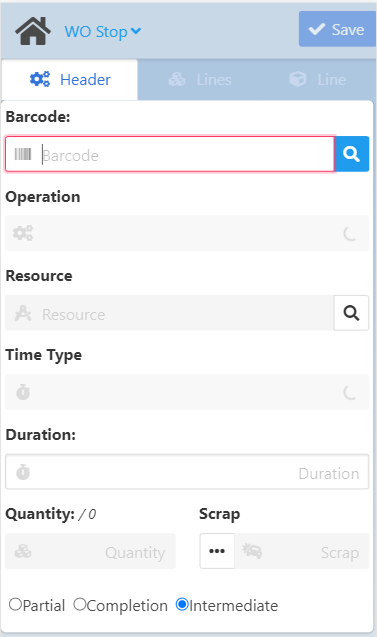Open the Time Type dropdown field
The image size is (377, 637).
(187, 392)
